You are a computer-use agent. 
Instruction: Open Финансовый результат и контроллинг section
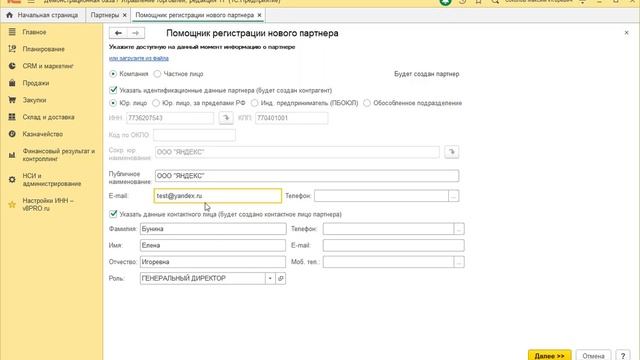[58, 155]
